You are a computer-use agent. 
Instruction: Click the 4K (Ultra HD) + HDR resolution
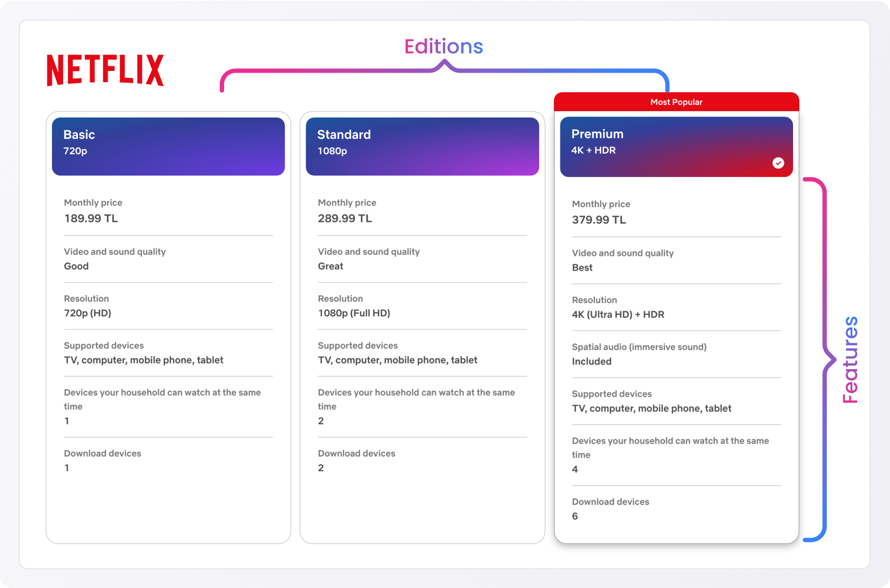pyautogui.click(x=618, y=314)
